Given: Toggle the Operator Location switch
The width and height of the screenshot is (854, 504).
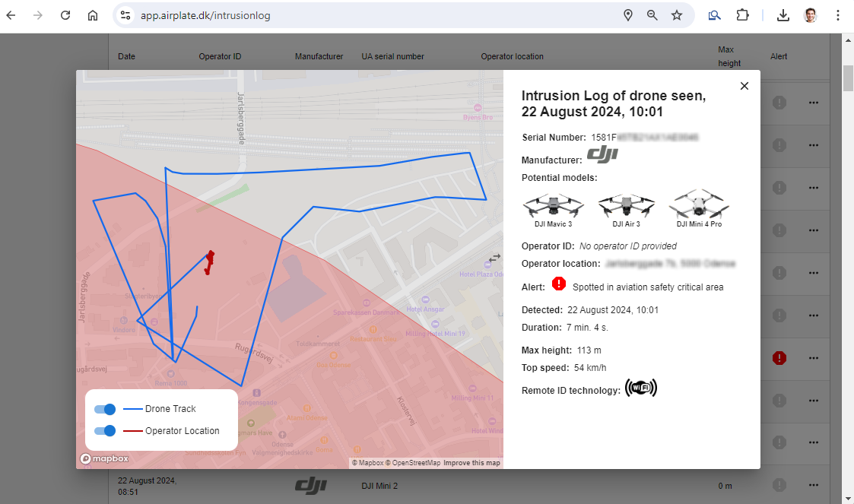Looking at the screenshot, I should [105, 431].
